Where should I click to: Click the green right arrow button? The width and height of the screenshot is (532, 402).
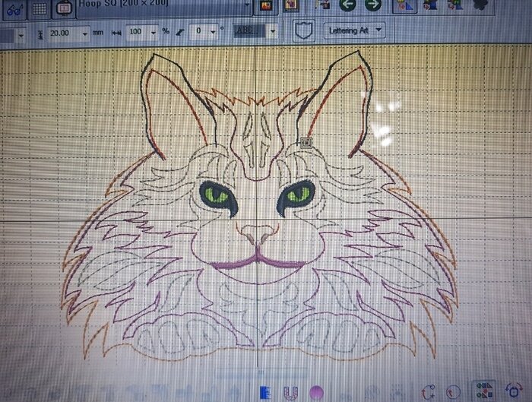(x=373, y=5)
